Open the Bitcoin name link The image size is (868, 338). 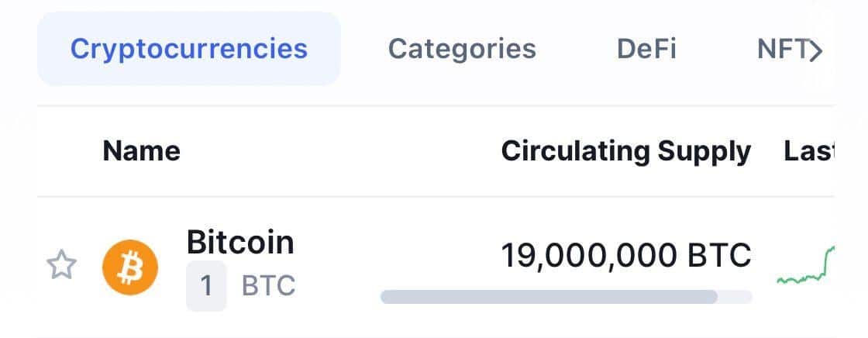pos(240,243)
